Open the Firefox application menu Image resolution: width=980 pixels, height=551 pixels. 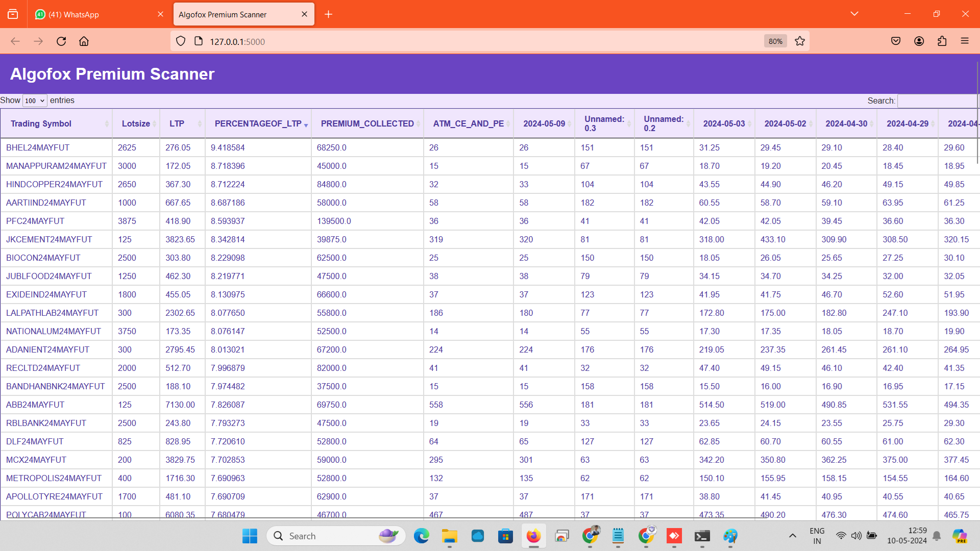click(x=965, y=41)
